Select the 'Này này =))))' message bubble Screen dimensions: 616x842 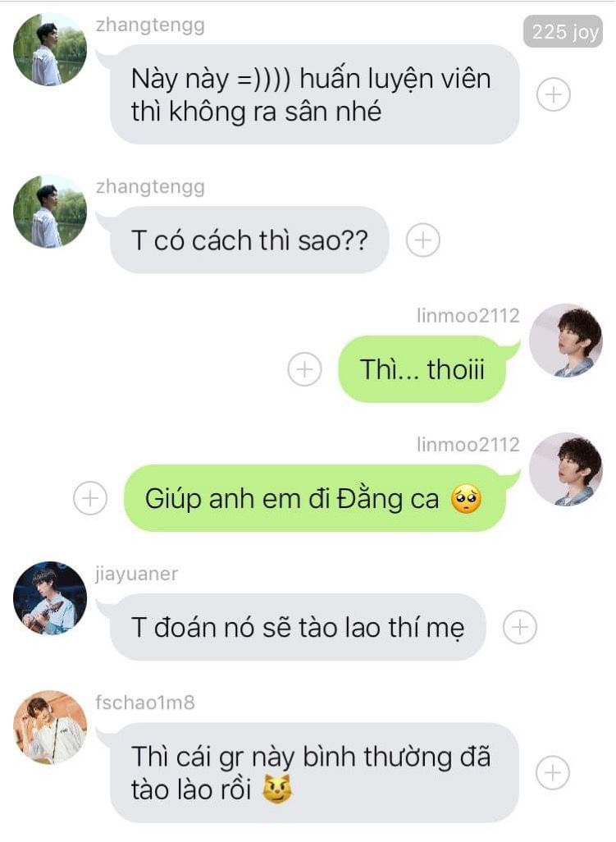[x=314, y=94]
